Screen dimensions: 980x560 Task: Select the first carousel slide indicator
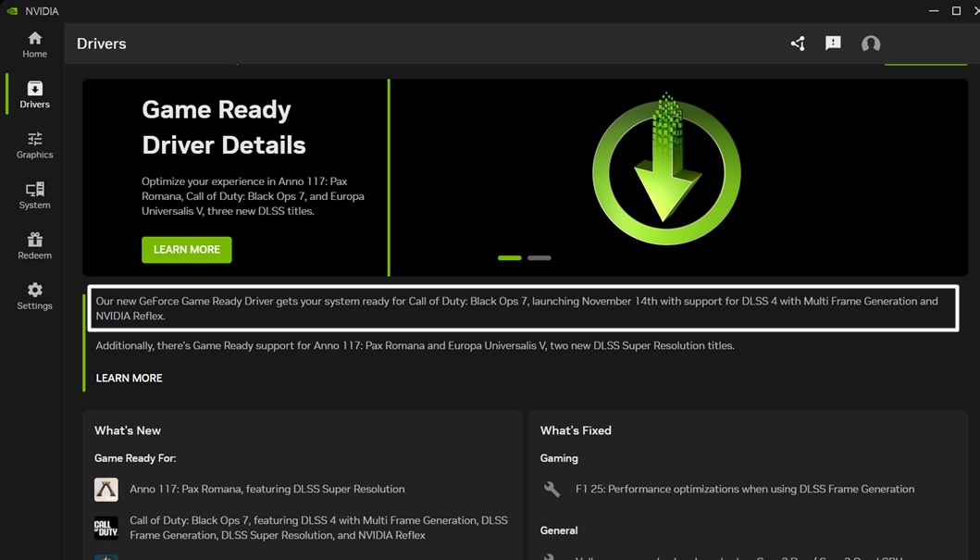tap(509, 257)
